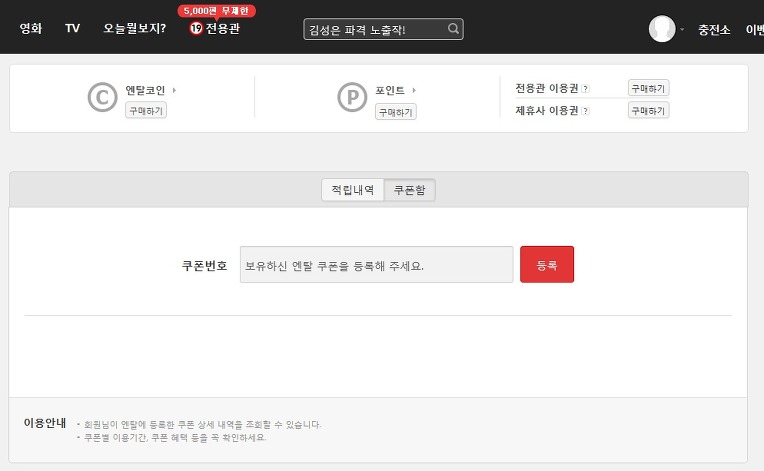Click 구매하기 under 포인트

coord(396,112)
